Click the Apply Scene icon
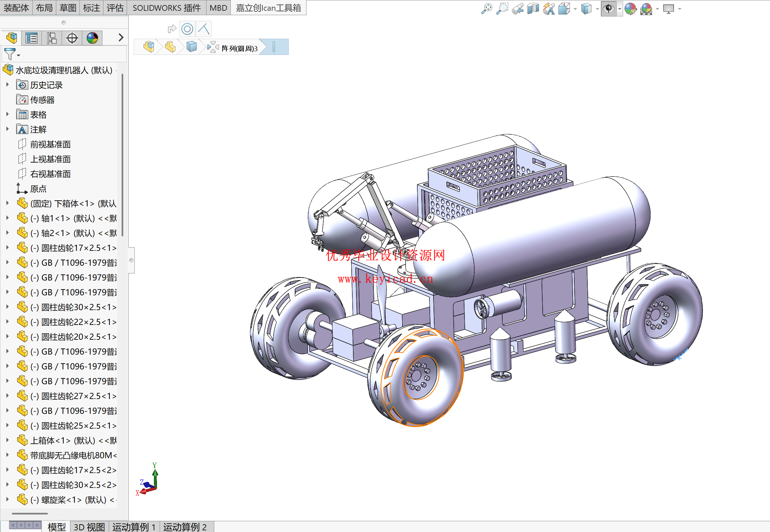Screen dimensions: 770x532 coord(646,9)
